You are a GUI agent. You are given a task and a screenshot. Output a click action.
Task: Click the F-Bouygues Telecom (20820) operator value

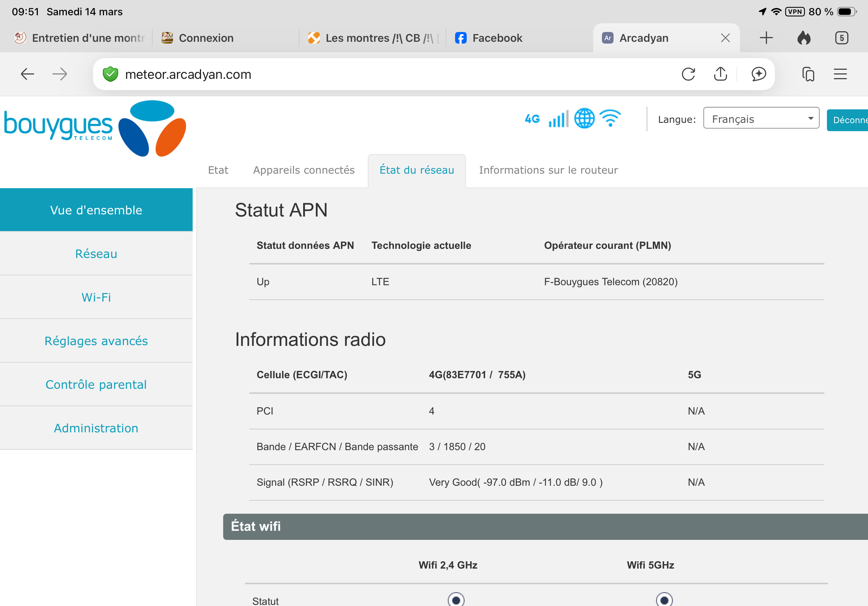click(611, 282)
